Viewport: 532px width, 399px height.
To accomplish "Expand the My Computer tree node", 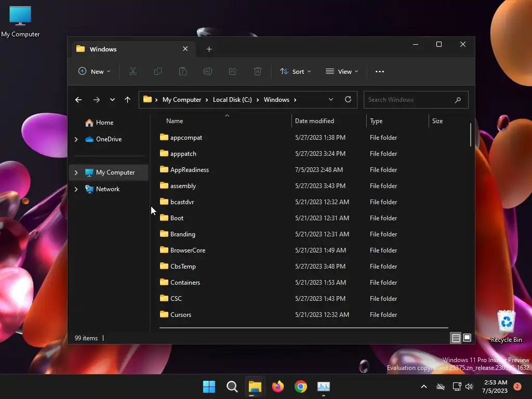I will click(x=76, y=172).
